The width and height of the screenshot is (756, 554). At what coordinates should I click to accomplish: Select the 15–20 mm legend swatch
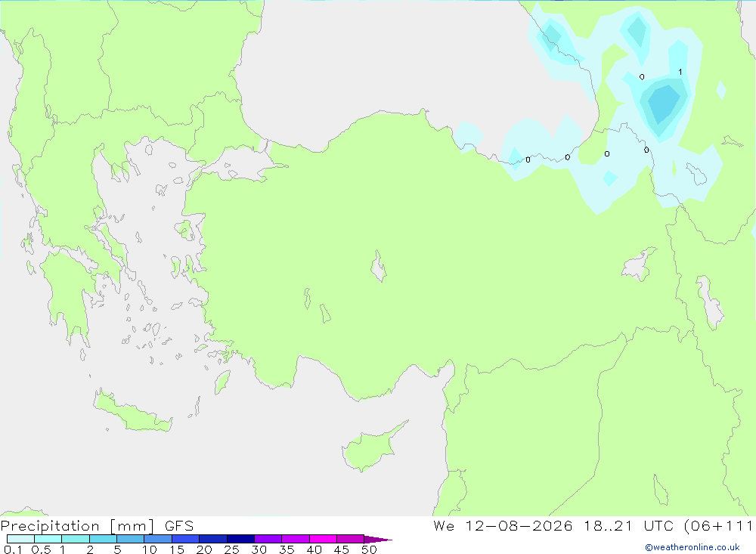(186, 539)
